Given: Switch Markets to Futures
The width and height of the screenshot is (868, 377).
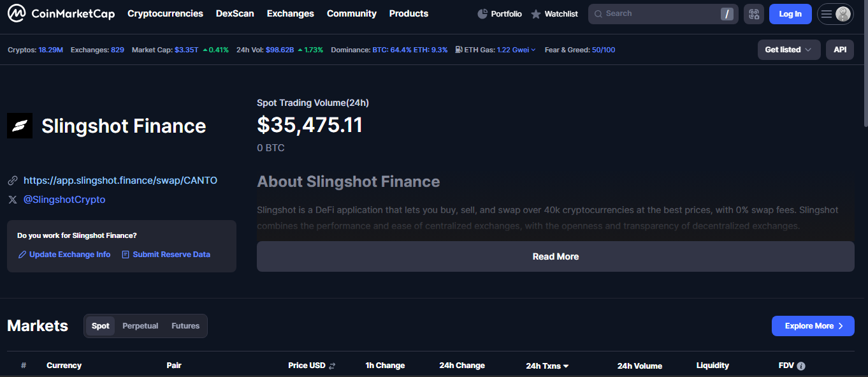Looking at the screenshot, I should coord(185,326).
